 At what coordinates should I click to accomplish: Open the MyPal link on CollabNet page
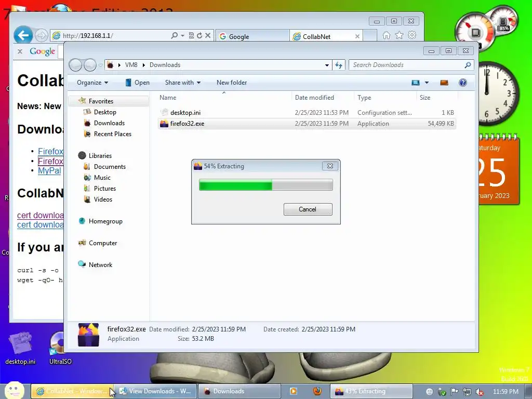tap(49, 170)
